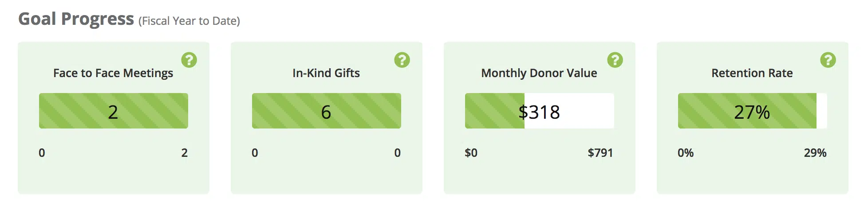Click the unfilled part of Monthly Donor bar
868x218 pixels.
coord(586,111)
